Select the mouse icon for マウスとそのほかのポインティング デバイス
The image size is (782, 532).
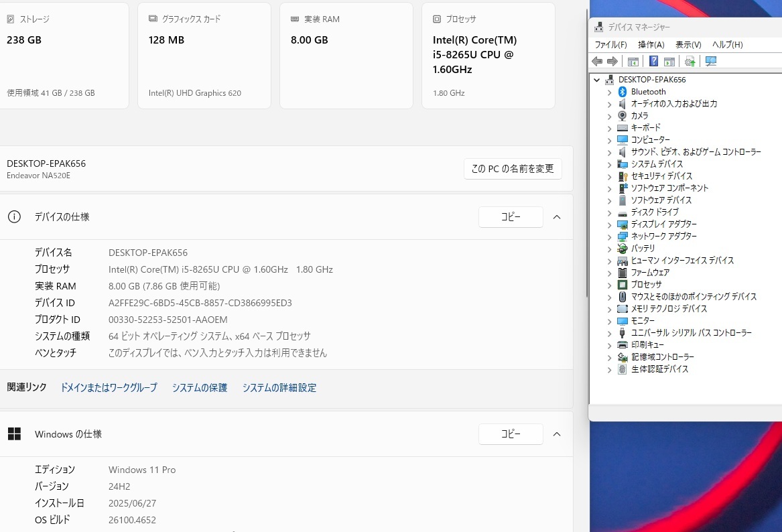(623, 297)
